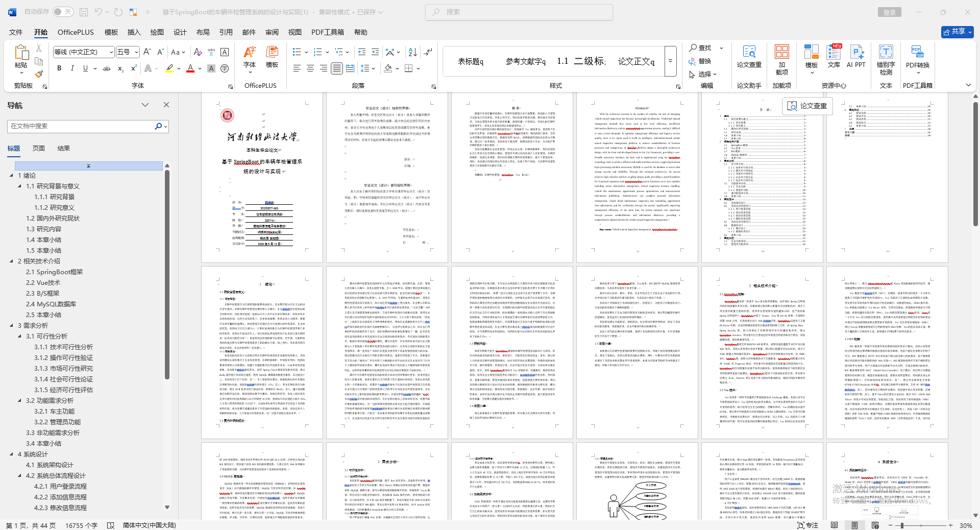Click the zoom slider handle
Image resolution: width=980 pixels, height=530 pixels.
[x=902, y=525]
